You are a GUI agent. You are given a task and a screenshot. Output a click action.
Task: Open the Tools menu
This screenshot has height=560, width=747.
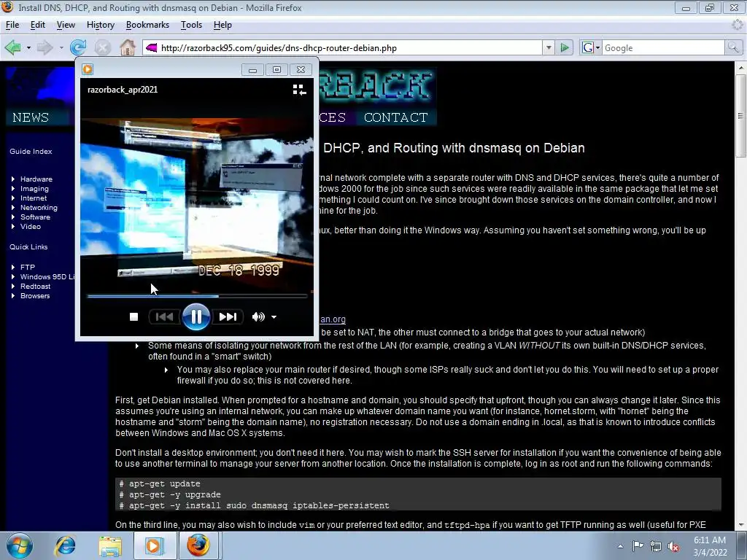tap(191, 25)
